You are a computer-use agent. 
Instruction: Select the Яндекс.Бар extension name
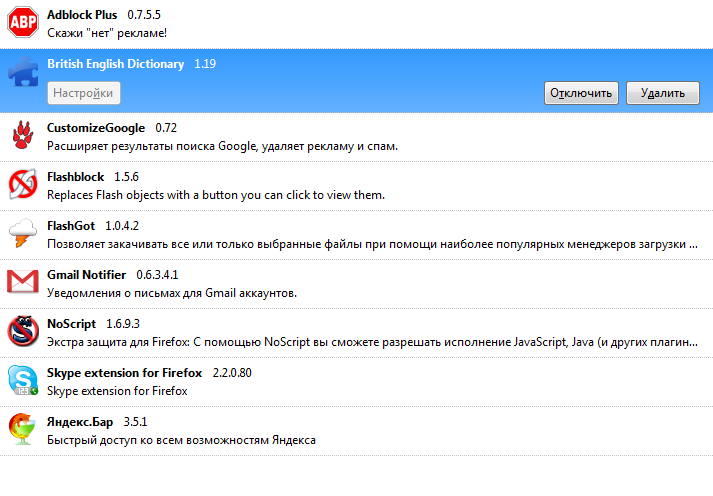(80, 422)
